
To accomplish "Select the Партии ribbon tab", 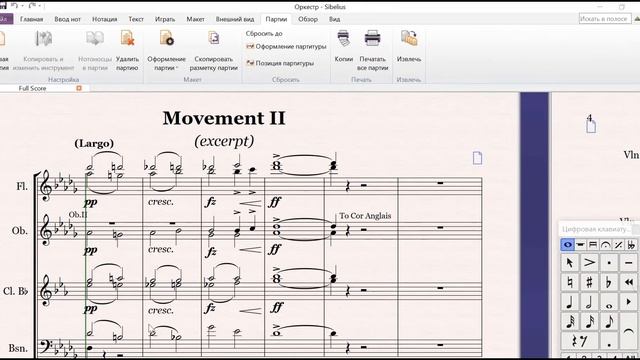I will point(276,19).
